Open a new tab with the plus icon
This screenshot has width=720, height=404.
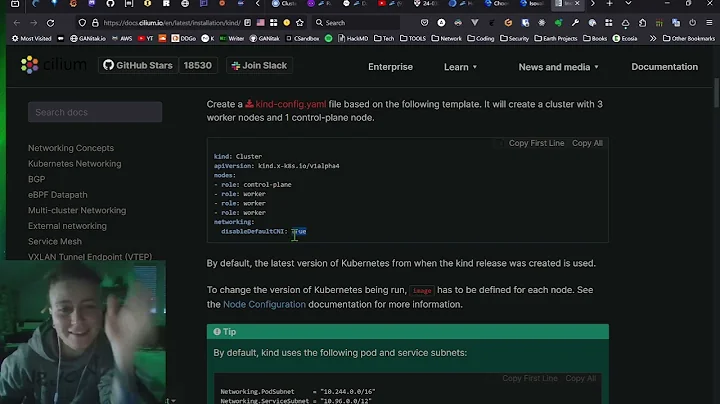(609, 4)
